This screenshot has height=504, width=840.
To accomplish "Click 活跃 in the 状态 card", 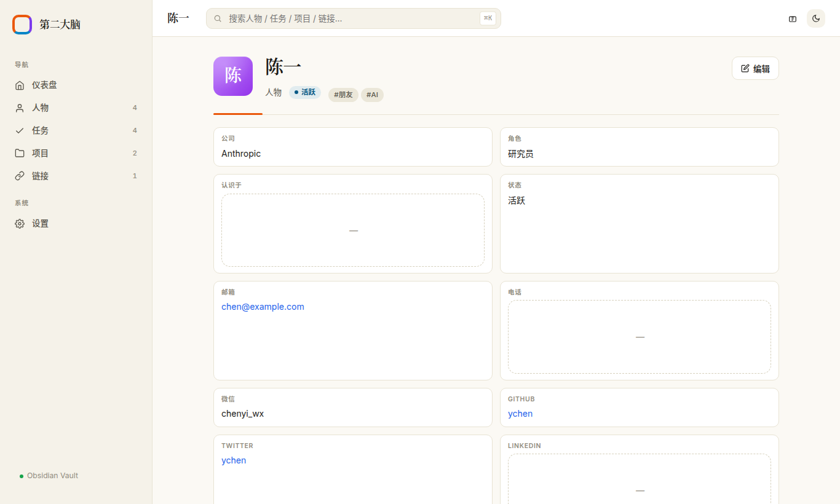I will tap(517, 200).
